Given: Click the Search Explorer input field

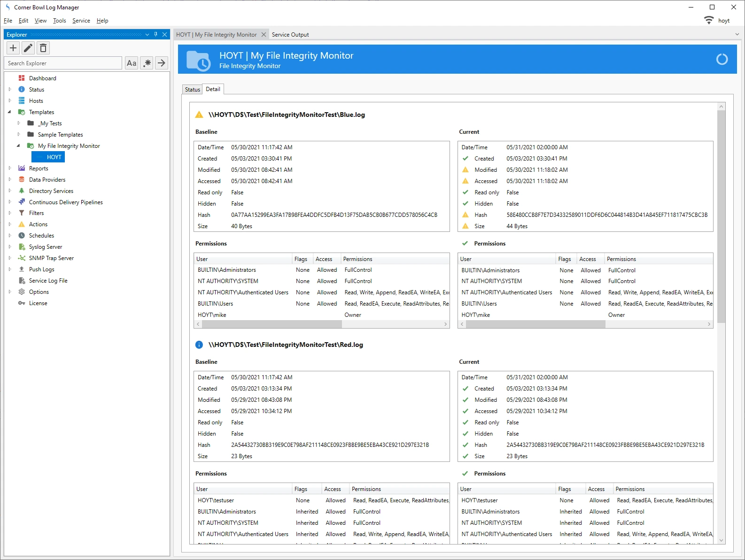Looking at the screenshot, I should (x=63, y=63).
